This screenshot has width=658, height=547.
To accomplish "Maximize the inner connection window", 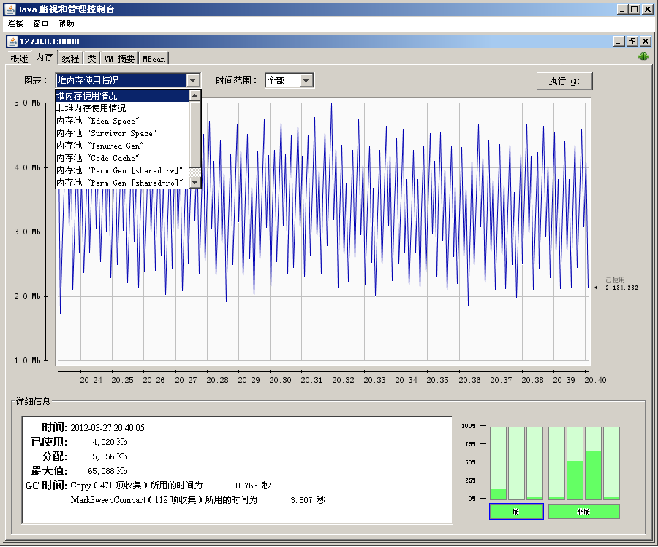I will pos(633,41).
